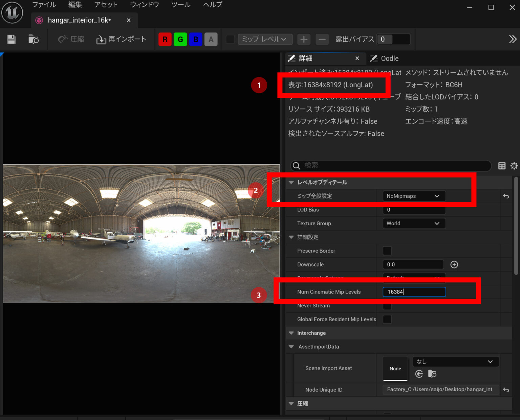Screen dimensions: 520x420
Task: Open the NoMipmaps dropdown under ミップ全般設定
Action: pyautogui.click(x=414, y=196)
